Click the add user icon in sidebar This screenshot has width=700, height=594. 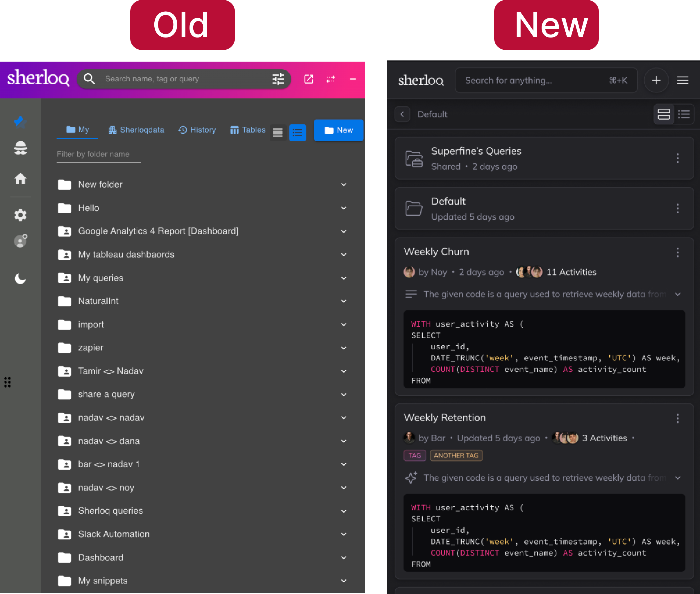(20, 241)
